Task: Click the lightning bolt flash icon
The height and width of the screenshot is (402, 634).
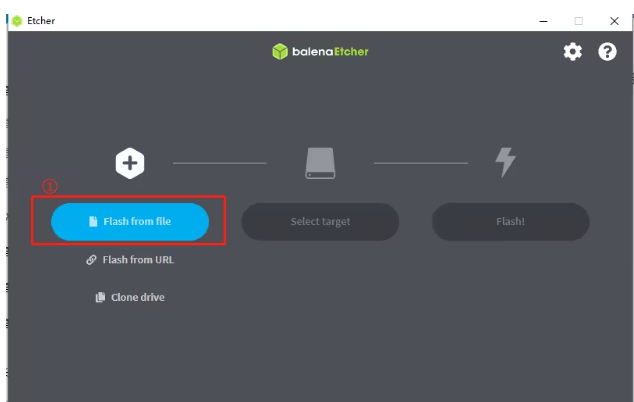Action: [x=505, y=162]
